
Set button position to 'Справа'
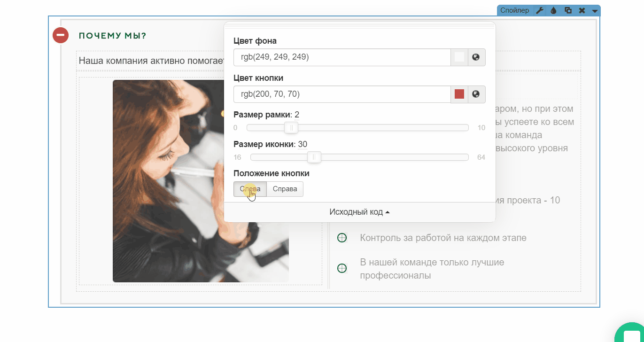pos(285,189)
